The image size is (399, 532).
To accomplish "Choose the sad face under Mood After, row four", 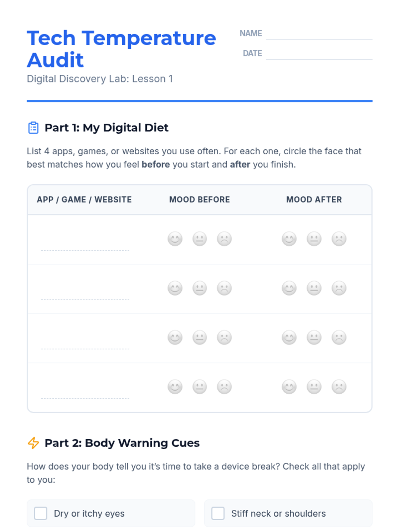I will point(339,387).
